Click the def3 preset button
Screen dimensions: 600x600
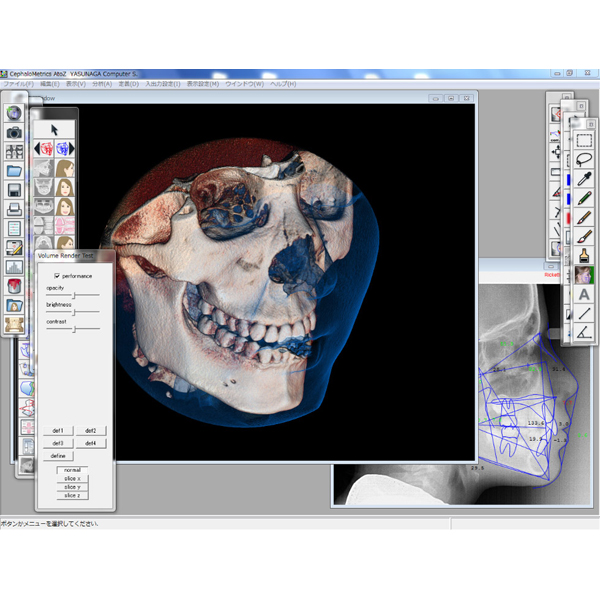point(58,443)
